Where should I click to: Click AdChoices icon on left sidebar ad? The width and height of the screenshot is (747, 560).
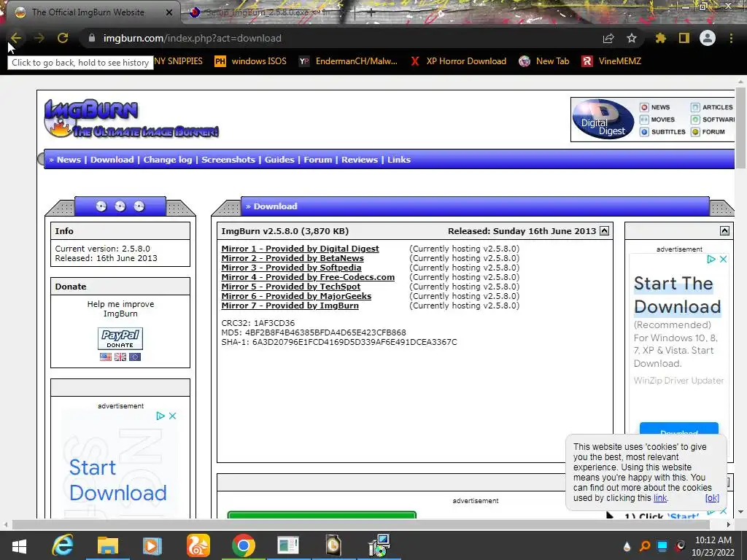[160, 416]
